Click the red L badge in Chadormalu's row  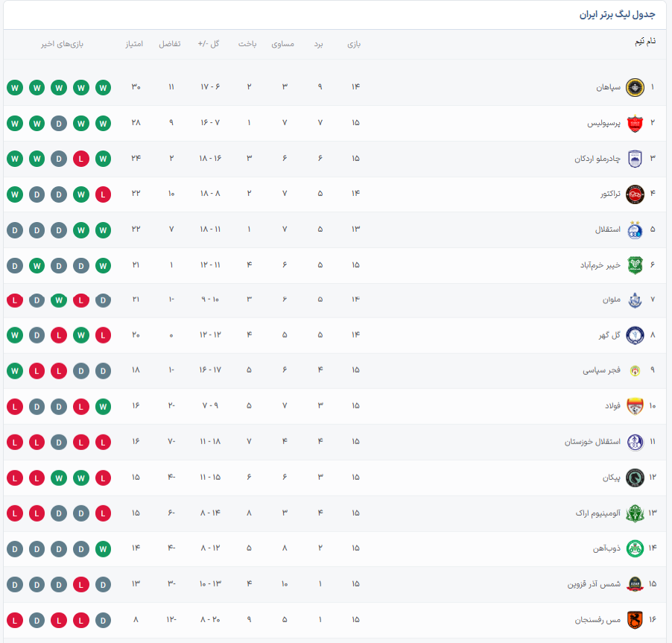(x=81, y=158)
